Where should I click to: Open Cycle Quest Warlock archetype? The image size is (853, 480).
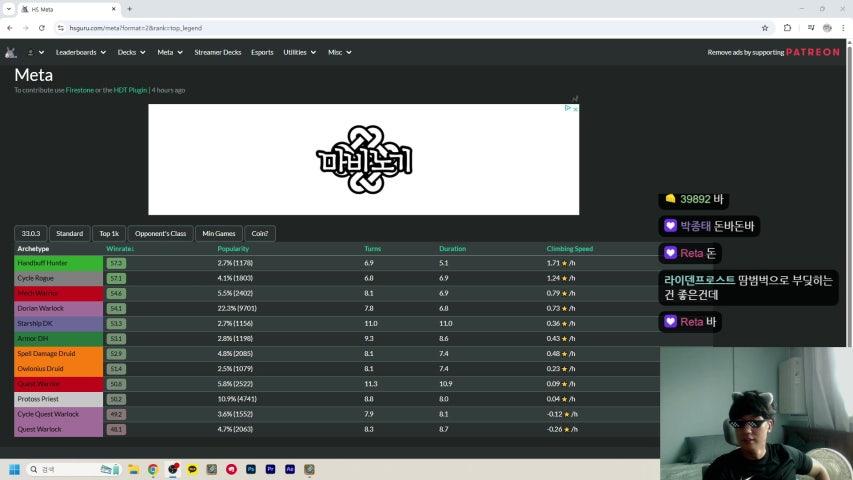[x=48, y=414]
